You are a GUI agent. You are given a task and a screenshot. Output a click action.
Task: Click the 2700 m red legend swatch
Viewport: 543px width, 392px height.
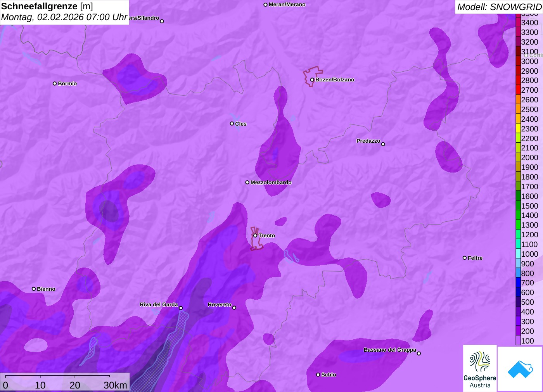point(518,90)
